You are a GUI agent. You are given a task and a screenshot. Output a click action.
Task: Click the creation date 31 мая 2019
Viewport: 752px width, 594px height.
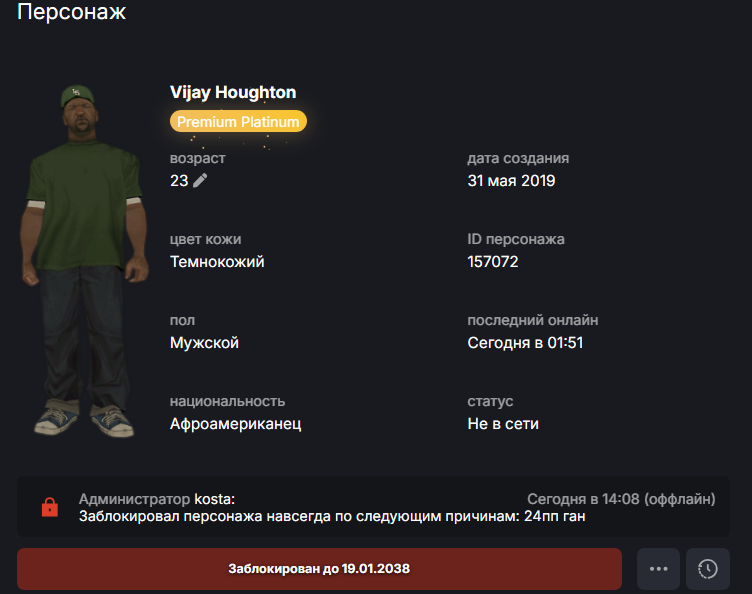point(511,181)
